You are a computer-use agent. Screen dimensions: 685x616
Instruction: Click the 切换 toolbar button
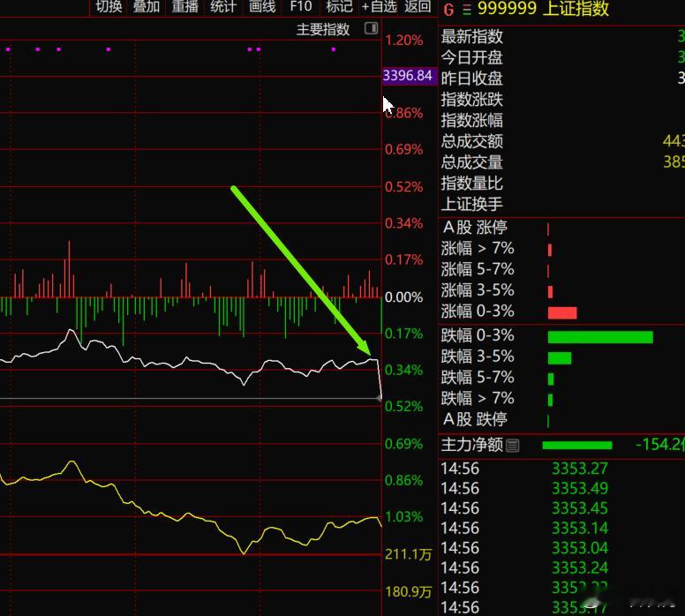(109, 6)
